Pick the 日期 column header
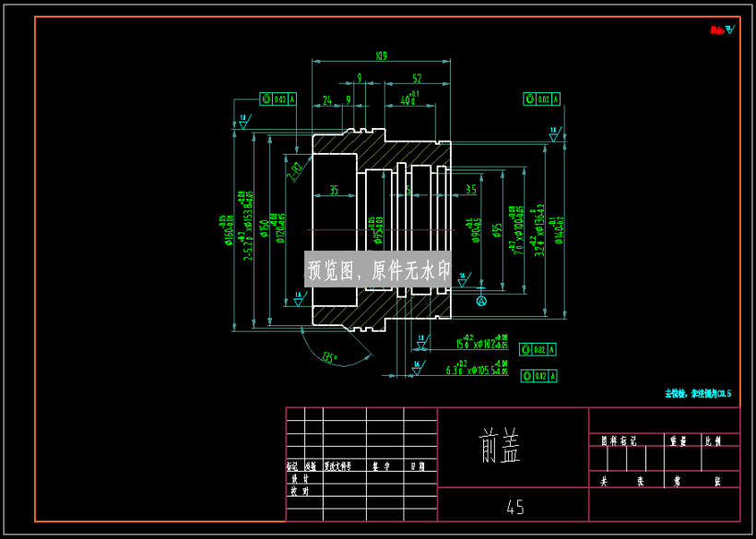This screenshot has width=756, height=539. tap(418, 466)
